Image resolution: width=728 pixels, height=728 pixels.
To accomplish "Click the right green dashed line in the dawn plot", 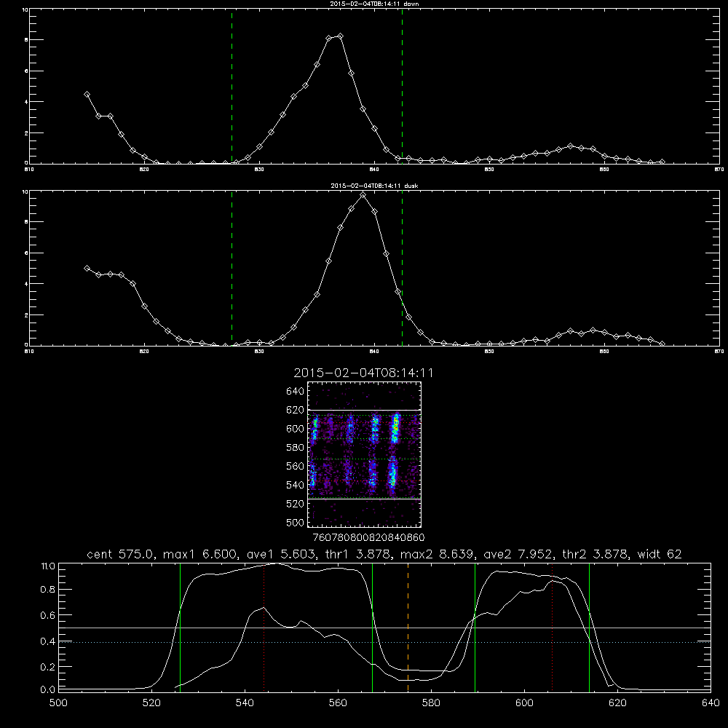I will (x=402, y=87).
